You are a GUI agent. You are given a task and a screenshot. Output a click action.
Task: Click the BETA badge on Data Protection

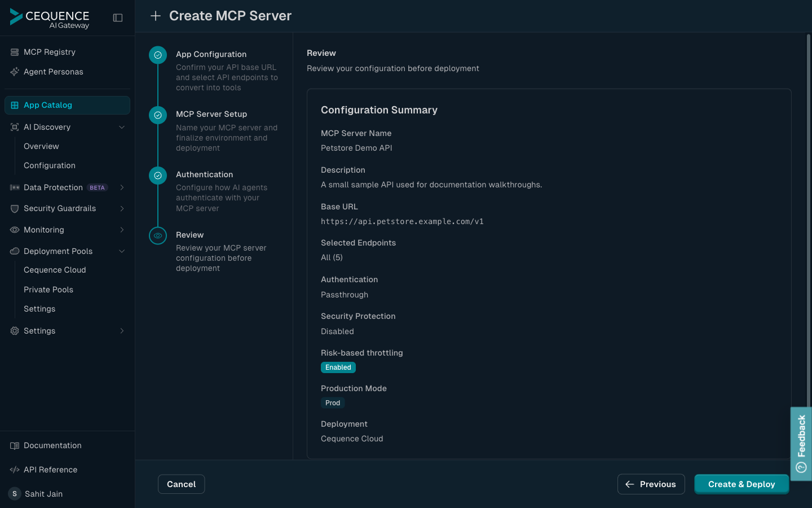point(98,187)
